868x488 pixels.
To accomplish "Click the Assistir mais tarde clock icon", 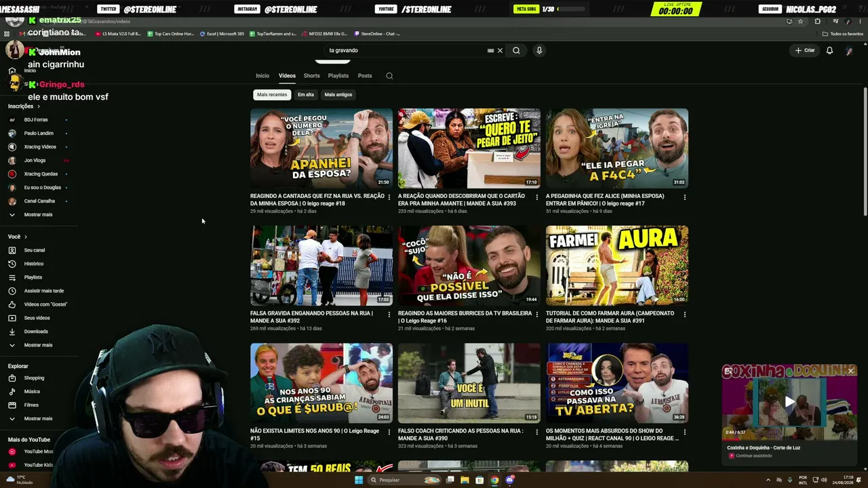I will pyautogui.click(x=12, y=291).
